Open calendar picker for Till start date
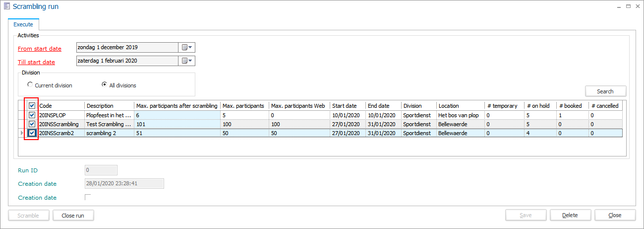Viewport: 644px width, 229px height. 186,61
